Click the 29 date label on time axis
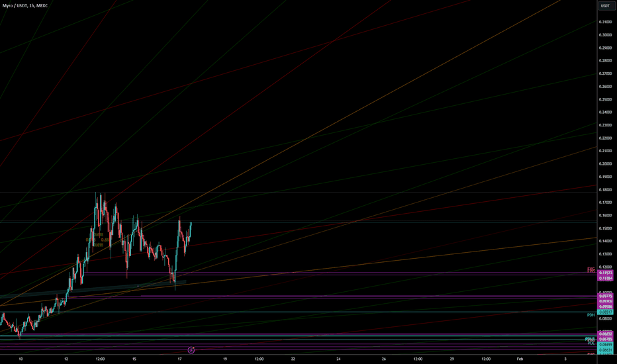 coord(451,359)
